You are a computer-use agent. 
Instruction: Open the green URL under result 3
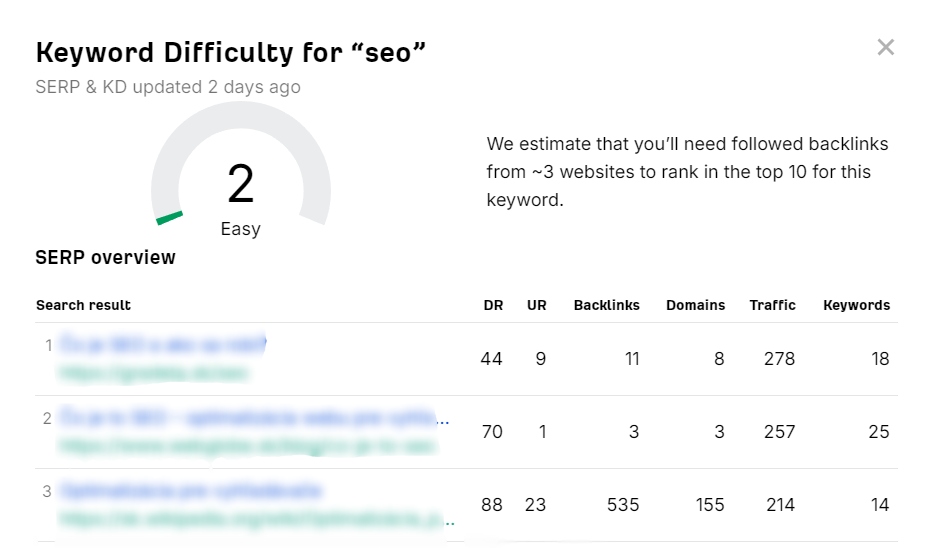tap(256, 519)
